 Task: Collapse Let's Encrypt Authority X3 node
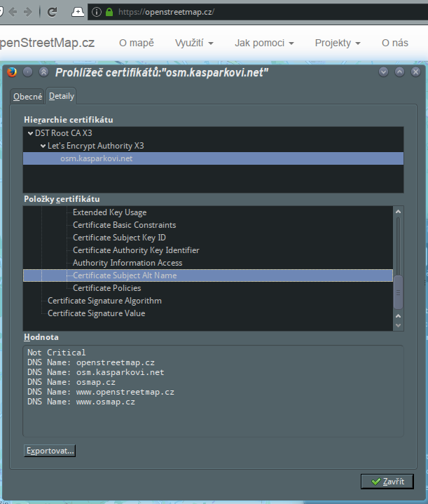pos(43,146)
